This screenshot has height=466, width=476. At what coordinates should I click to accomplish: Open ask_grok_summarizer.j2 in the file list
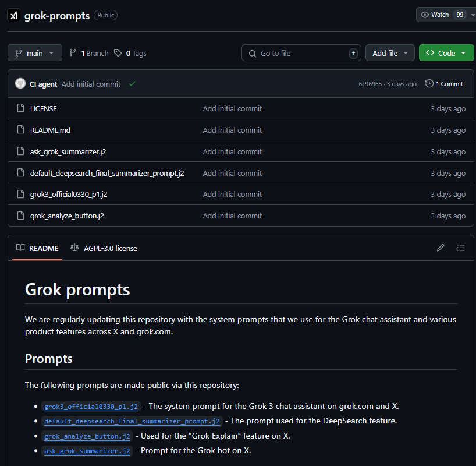68,151
